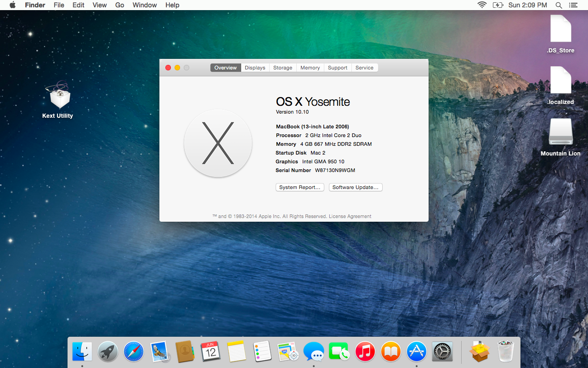
Task: Open App Store icon in Dock
Action: pos(417,352)
